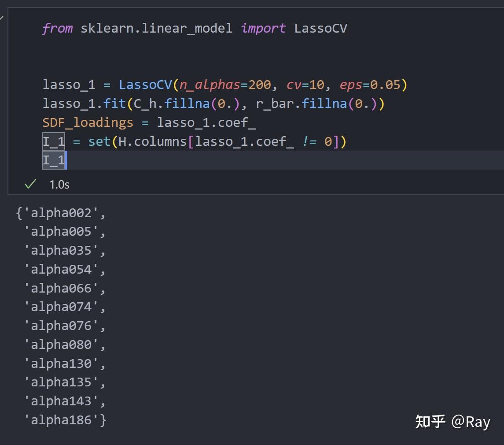Viewport: 504px width, 445px height.
Task: Click the green checkmark execution status icon
Action: pyautogui.click(x=29, y=184)
